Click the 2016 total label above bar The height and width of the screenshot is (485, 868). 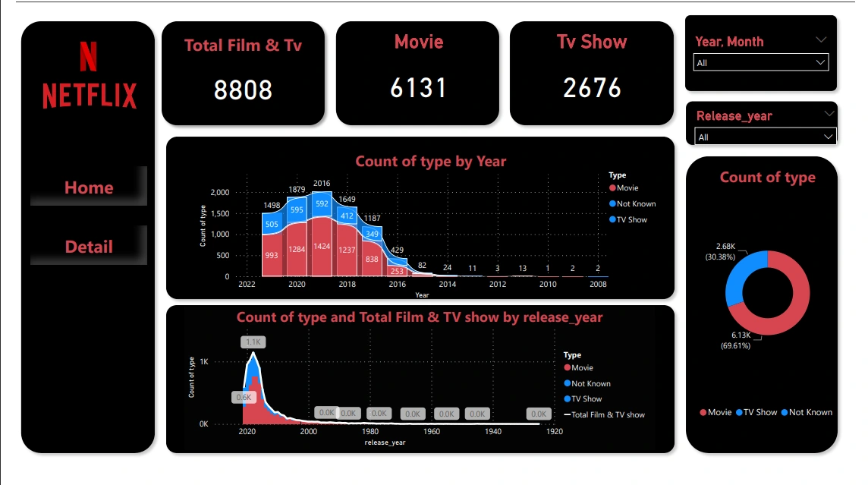[322, 183]
